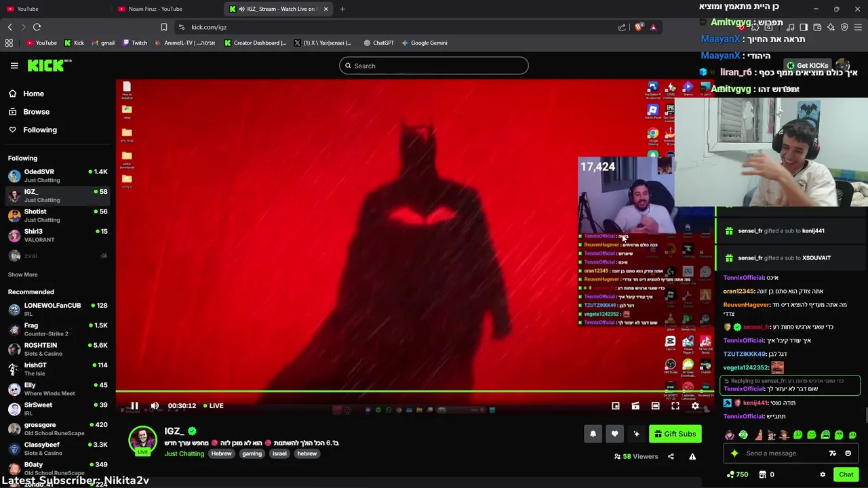The width and height of the screenshot is (868, 488).
Task: Report the stream with warning icon
Action: tap(692, 456)
